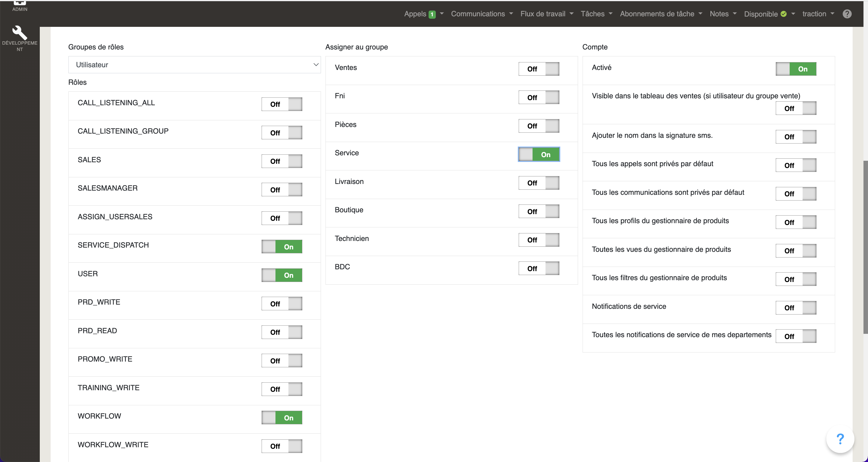The image size is (868, 462).
Task: Toggle Ajouter le nom dans la signature sms
Action: (x=796, y=137)
